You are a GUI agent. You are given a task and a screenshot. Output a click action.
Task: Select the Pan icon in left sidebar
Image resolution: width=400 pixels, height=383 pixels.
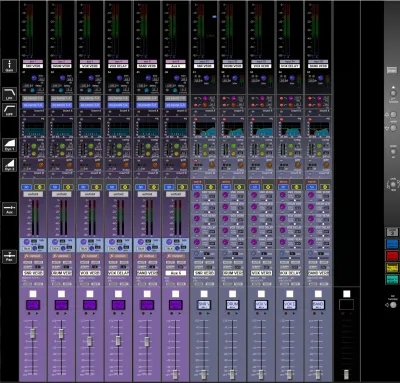pyautogui.click(x=10, y=256)
